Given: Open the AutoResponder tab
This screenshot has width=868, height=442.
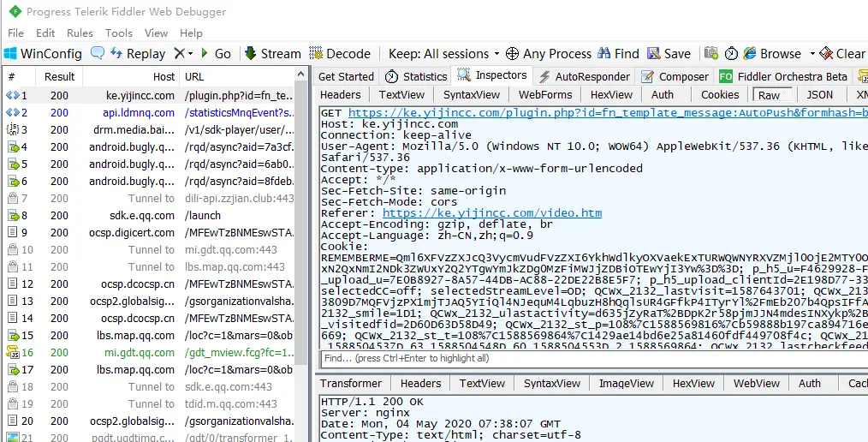Looking at the screenshot, I should 585,76.
